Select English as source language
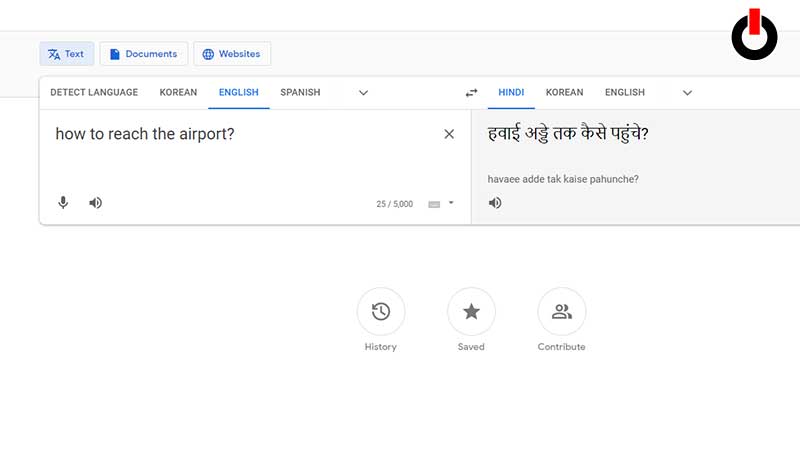Image resolution: width=800 pixels, height=450 pixels. [239, 92]
